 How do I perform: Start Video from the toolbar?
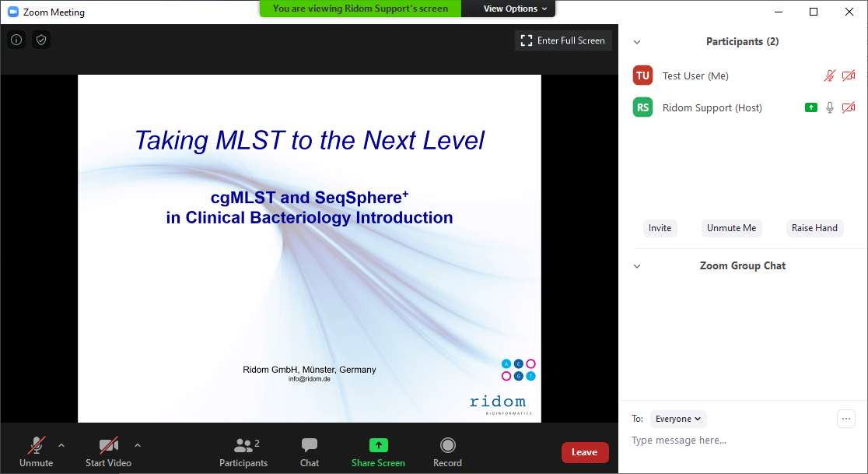tap(109, 452)
